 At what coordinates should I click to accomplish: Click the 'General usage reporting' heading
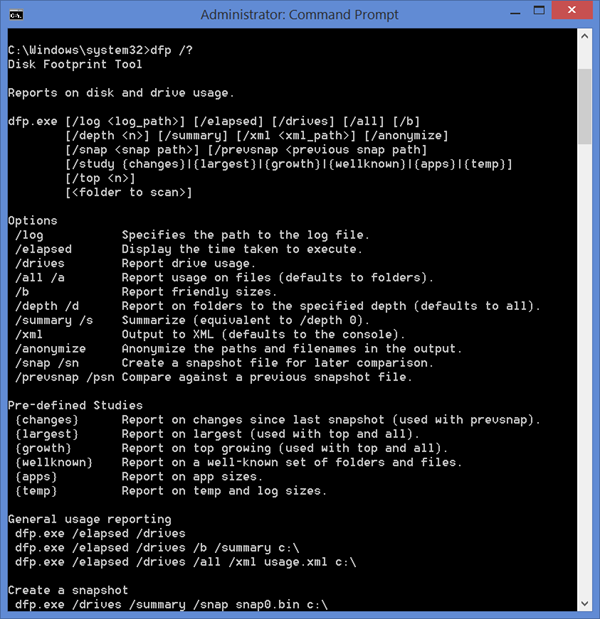point(90,519)
